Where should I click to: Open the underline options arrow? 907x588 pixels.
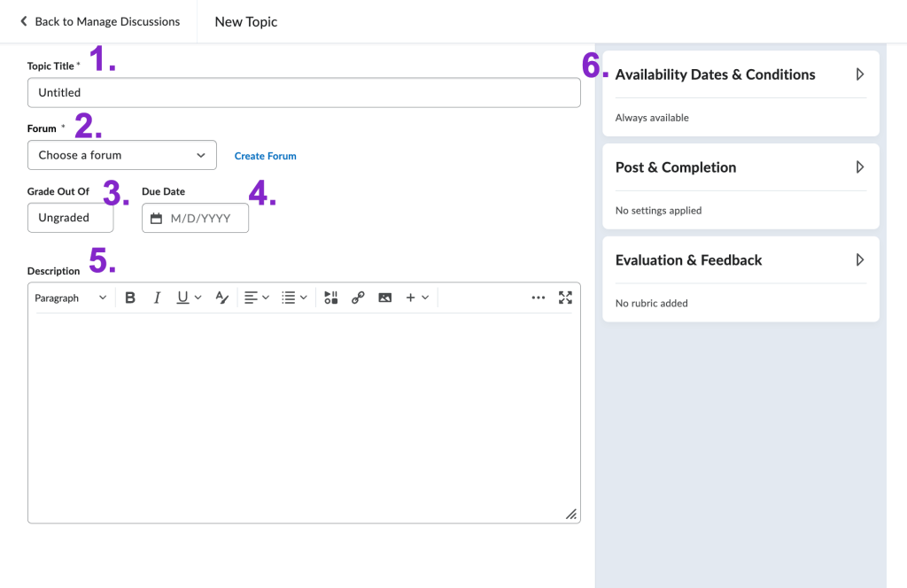[x=198, y=298]
